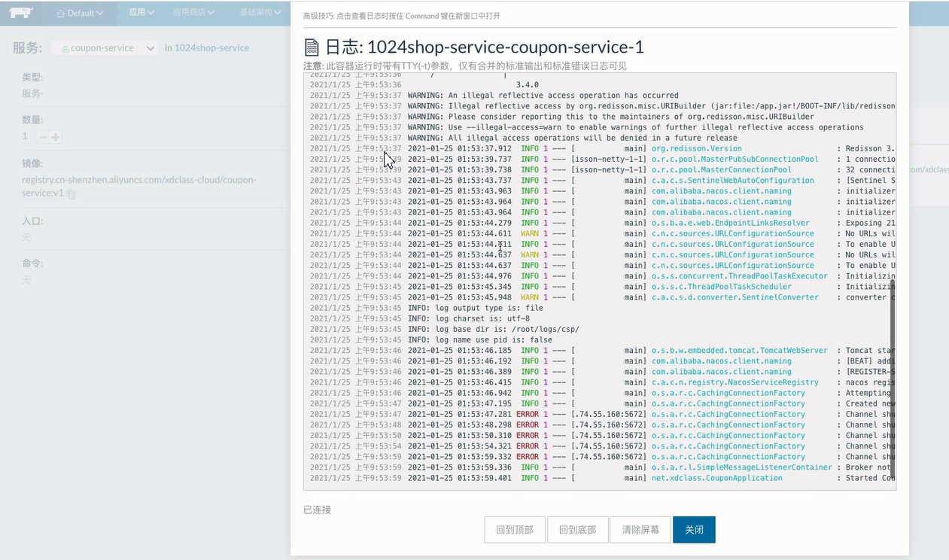Copy the coupon-service image name
Image resolution: width=949 pixels, height=560 pixels.
[x=71, y=194]
